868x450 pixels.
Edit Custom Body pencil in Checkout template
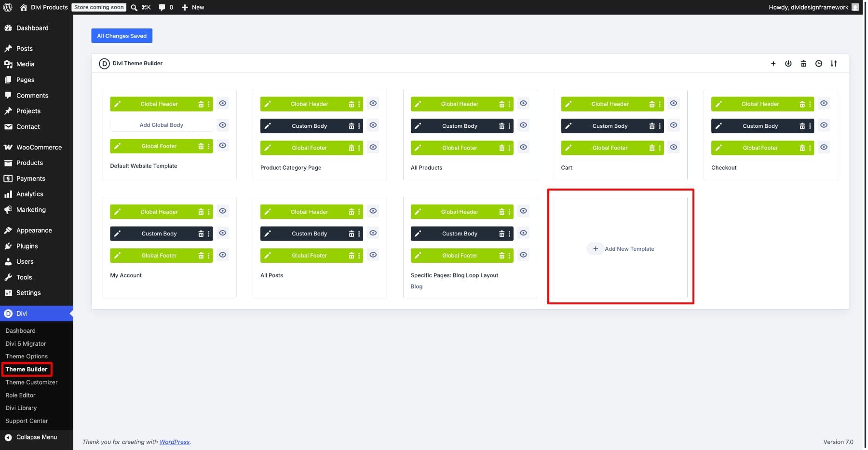pyautogui.click(x=719, y=126)
